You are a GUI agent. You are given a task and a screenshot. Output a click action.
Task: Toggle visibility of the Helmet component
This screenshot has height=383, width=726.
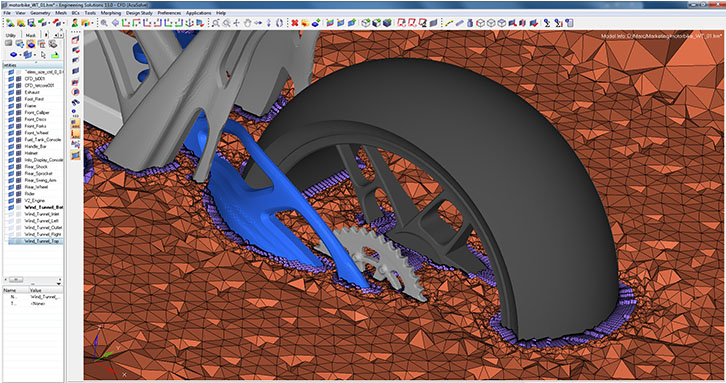(11, 153)
